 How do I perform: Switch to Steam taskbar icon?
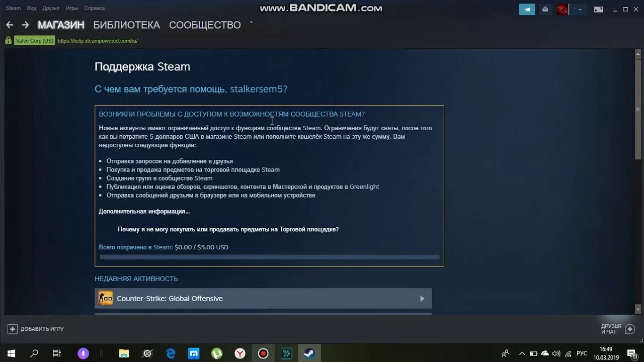tap(309, 353)
